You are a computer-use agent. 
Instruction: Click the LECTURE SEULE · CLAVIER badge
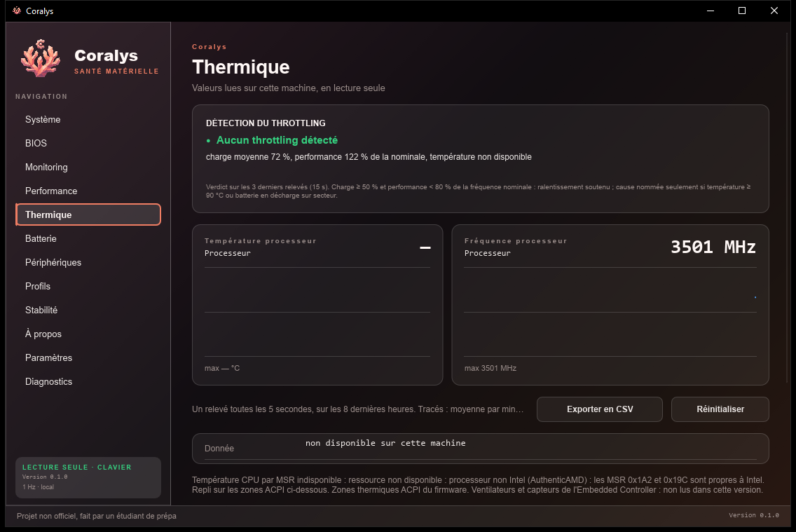pos(76,467)
